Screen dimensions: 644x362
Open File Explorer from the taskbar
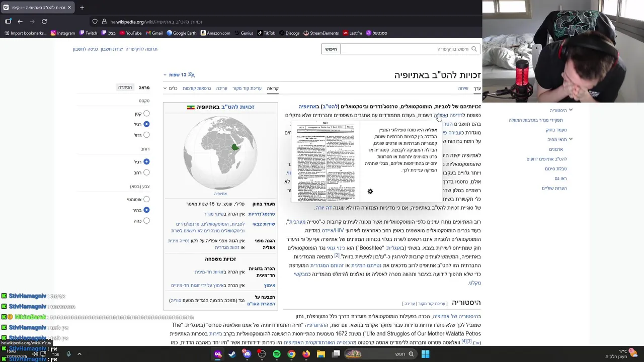click(321, 354)
